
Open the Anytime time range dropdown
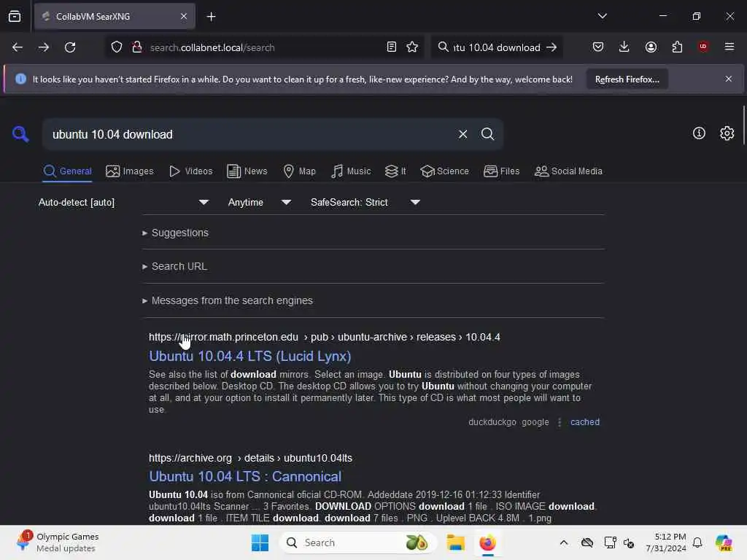[260, 203]
